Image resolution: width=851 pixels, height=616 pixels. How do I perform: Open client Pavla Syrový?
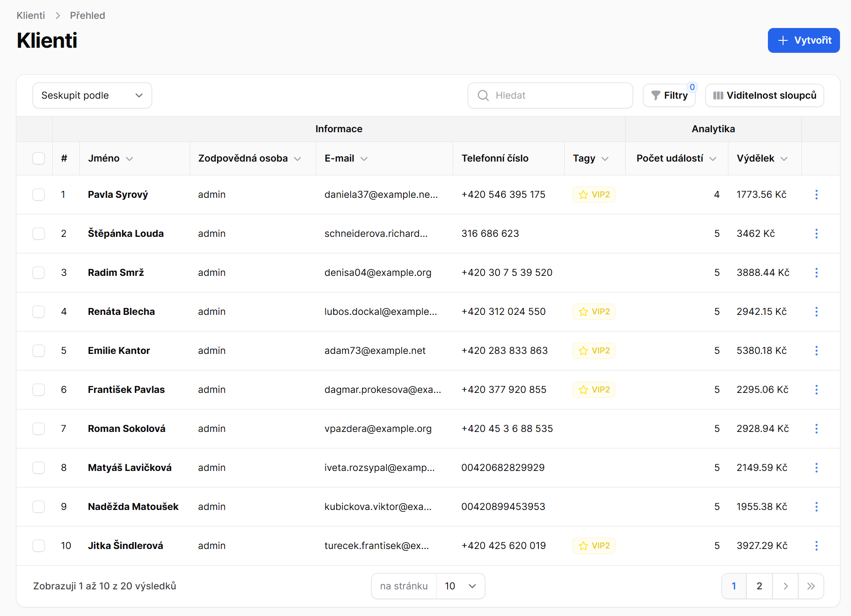118,195
